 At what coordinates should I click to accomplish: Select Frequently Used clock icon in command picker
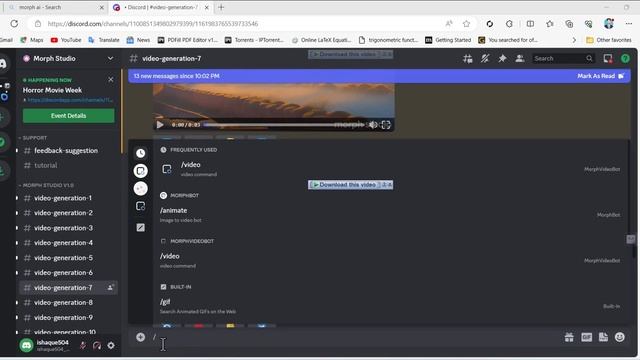[140, 153]
